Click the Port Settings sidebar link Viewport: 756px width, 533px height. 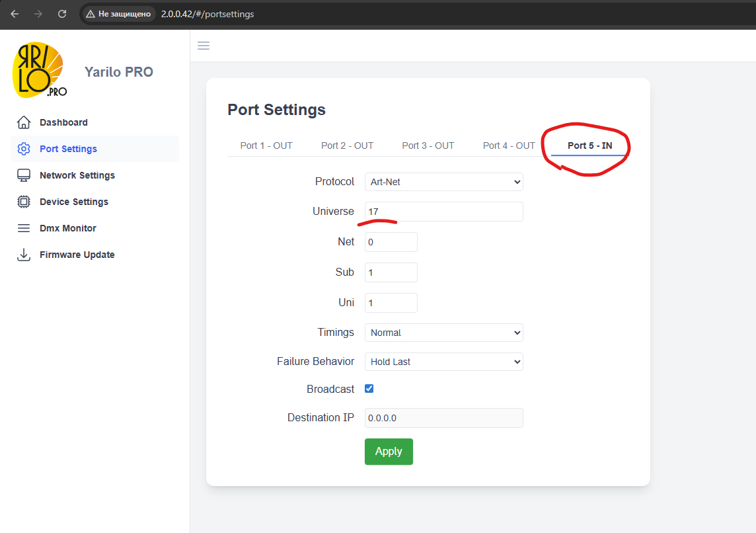pos(69,149)
